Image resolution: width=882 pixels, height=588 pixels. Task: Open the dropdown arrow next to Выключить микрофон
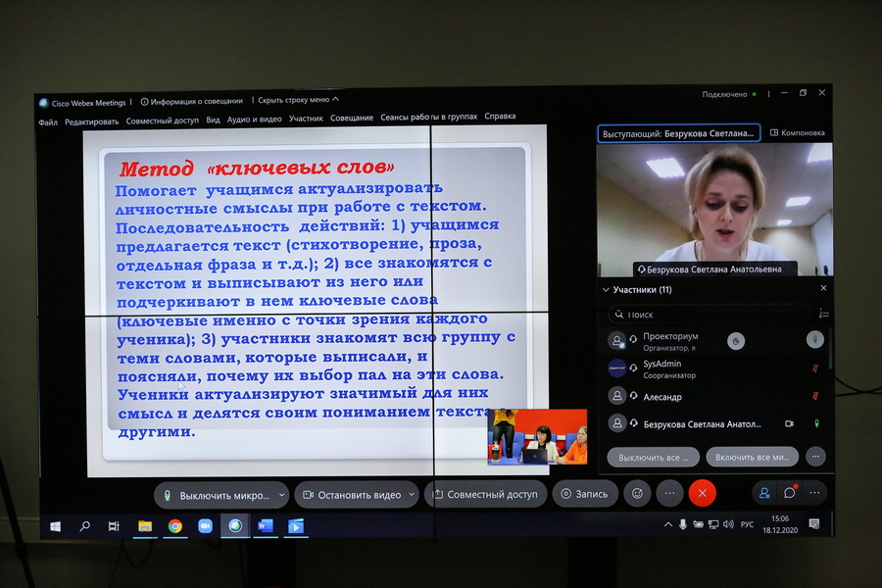click(281, 495)
